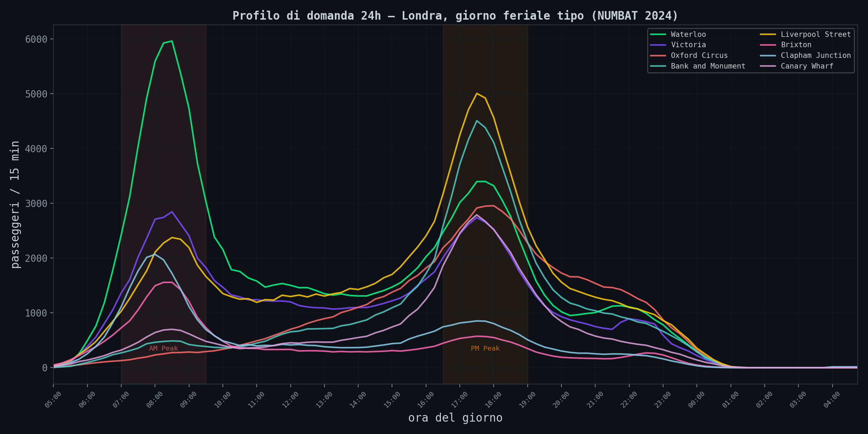Click the 6000 y-axis tick label
This screenshot has width=868, height=434.
[36, 39]
